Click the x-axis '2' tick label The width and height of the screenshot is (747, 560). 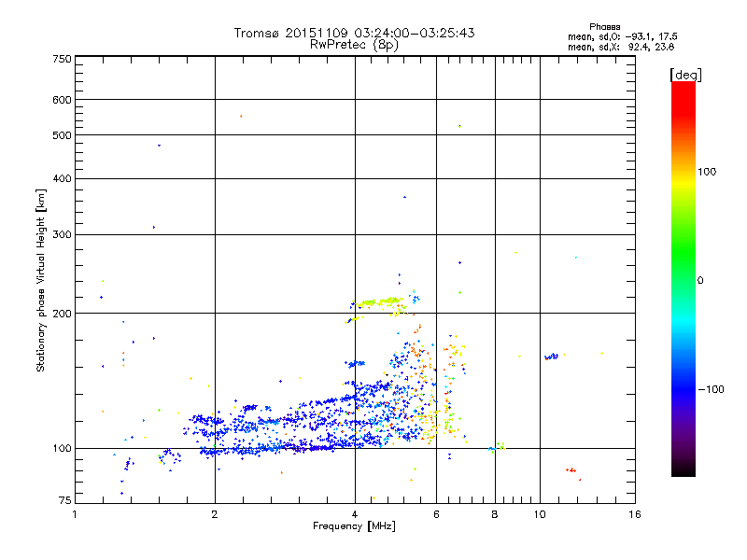pos(215,514)
